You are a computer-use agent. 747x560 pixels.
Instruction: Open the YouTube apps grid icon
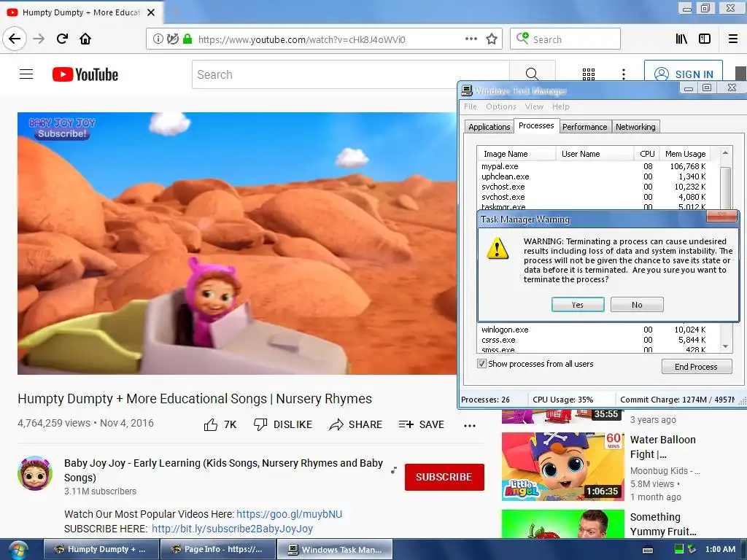point(589,74)
